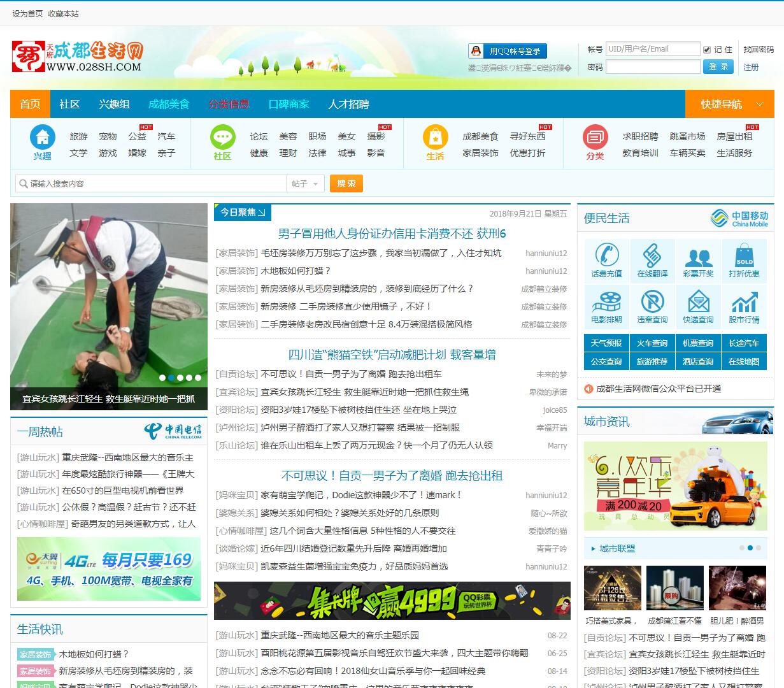Click the 设为首页 link
784x688 pixels.
click(x=27, y=13)
